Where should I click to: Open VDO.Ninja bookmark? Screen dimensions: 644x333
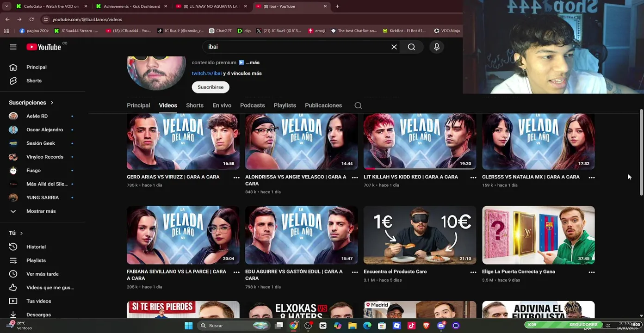(447, 31)
